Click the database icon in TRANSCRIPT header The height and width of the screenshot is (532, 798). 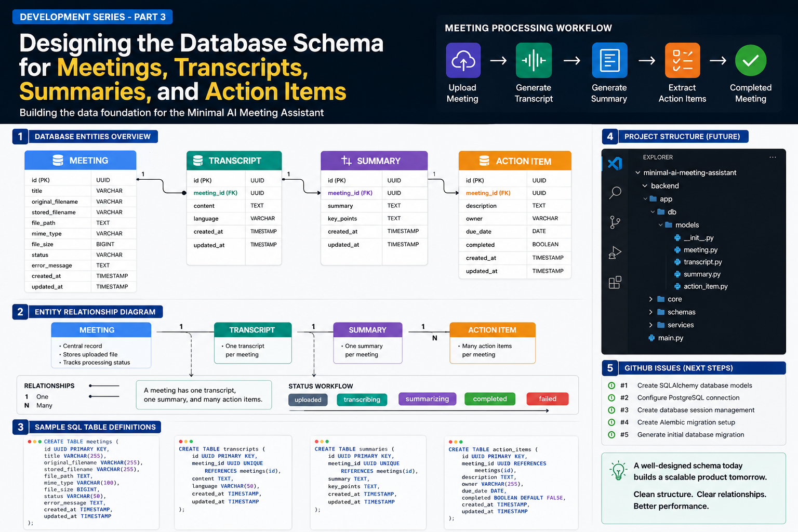pos(198,161)
